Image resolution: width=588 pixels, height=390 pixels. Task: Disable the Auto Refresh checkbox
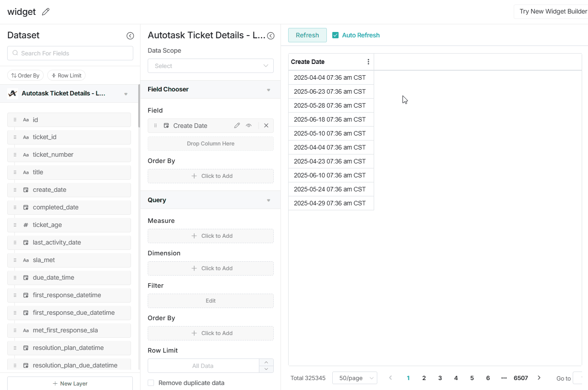coord(335,35)
